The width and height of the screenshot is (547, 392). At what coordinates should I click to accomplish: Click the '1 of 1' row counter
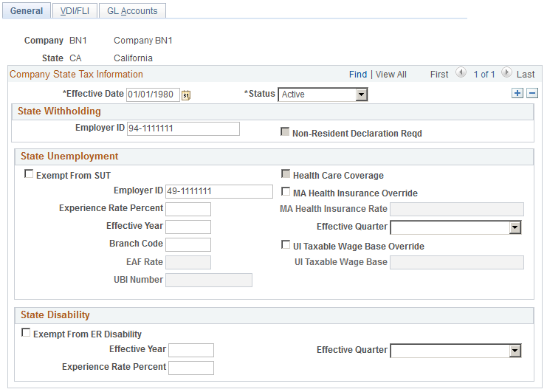tap(484, 75)
